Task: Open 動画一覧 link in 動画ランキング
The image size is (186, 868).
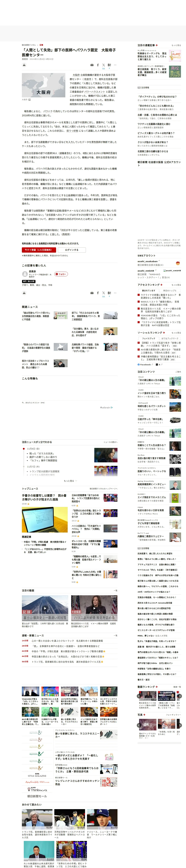Action: pos(177,687)
